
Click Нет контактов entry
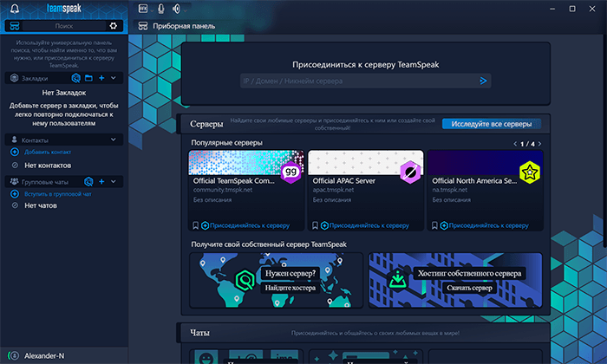(48, 166)
